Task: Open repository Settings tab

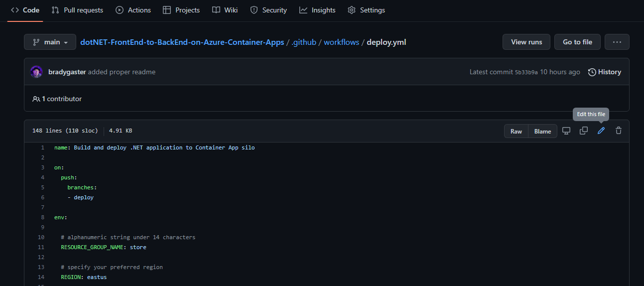Action: click(366, 10)
